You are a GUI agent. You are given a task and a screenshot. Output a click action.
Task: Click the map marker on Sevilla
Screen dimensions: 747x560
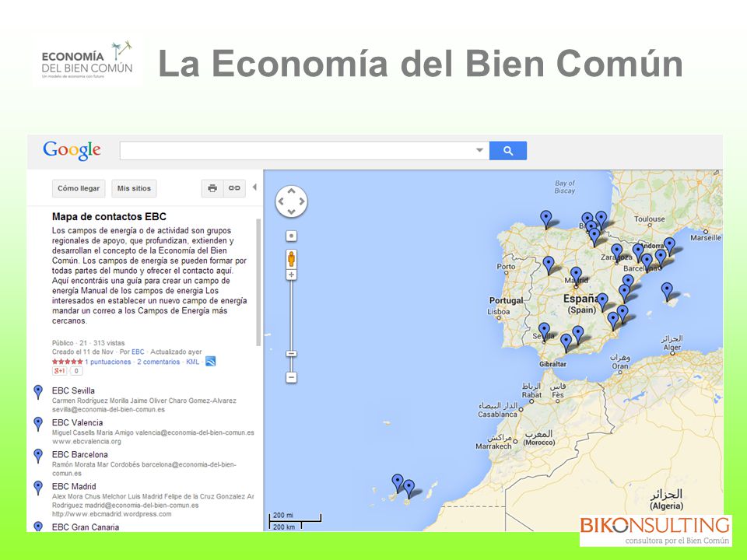(544, 332)
